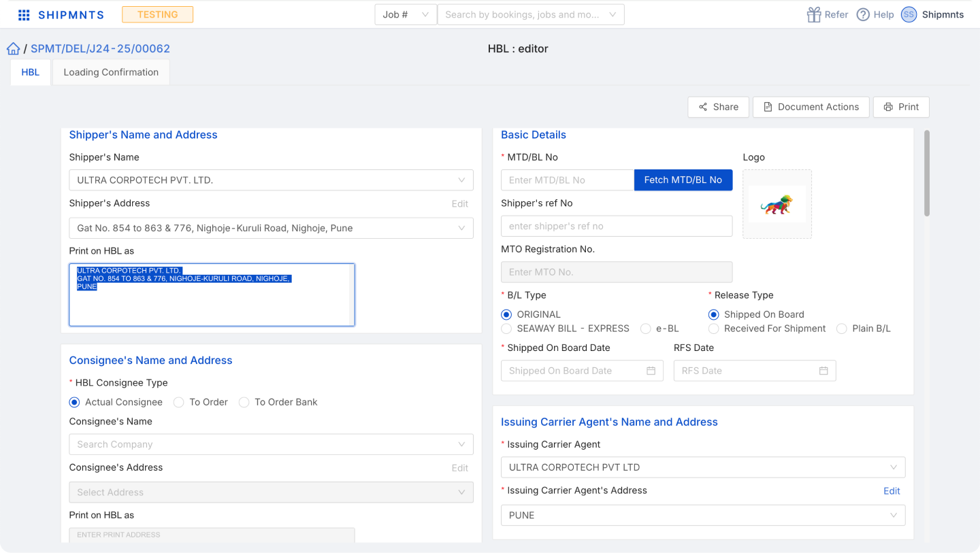Click the TESTING badge
Image resolution: width=980 pixels, height=553 pixels.
157,14
